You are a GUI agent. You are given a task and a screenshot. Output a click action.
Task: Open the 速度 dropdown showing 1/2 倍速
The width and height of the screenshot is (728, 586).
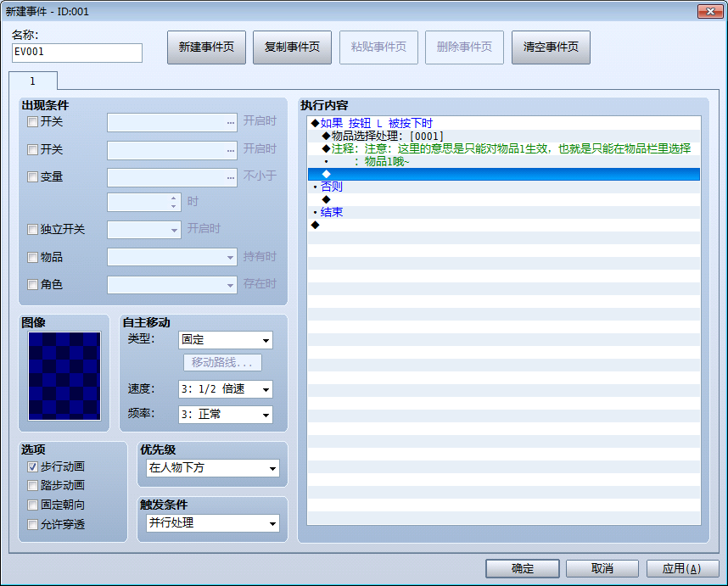tap(226, 389)
